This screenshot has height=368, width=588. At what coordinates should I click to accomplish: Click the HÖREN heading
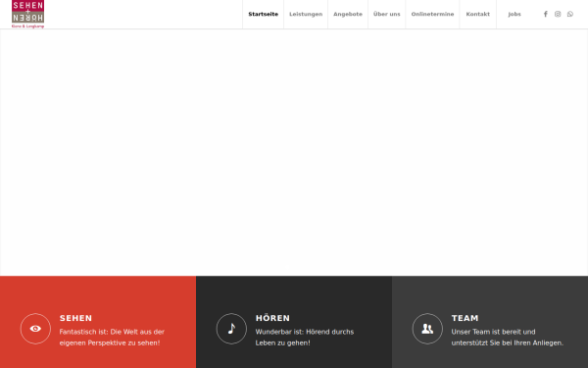272,318
